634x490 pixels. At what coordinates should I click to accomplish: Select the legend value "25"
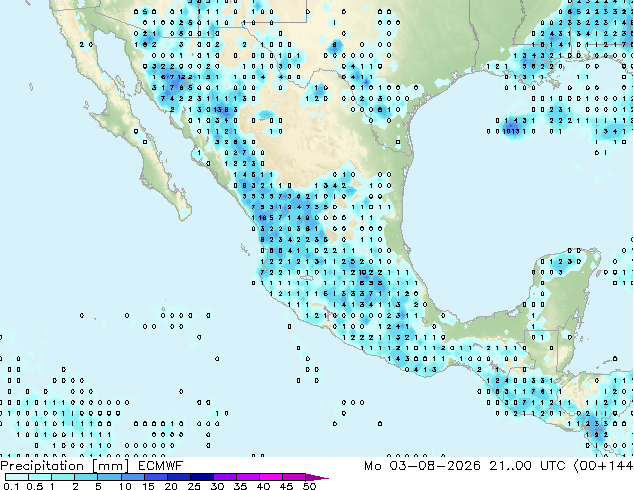194,486
